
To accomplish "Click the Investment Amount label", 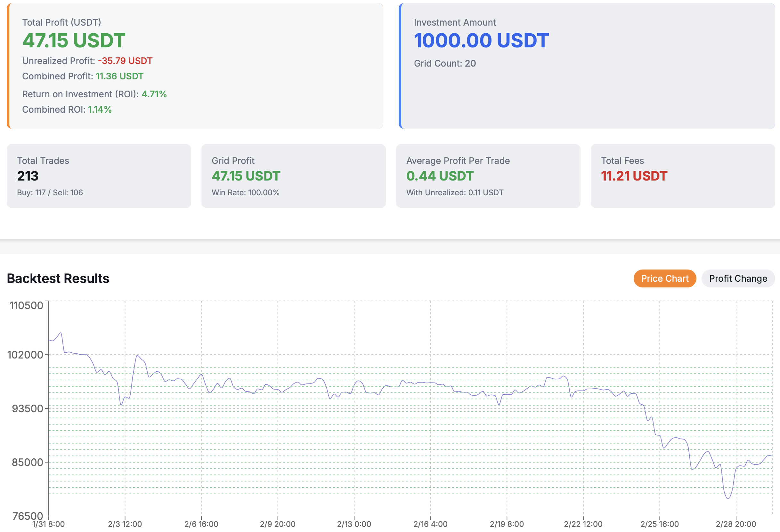I will (454, 22).
